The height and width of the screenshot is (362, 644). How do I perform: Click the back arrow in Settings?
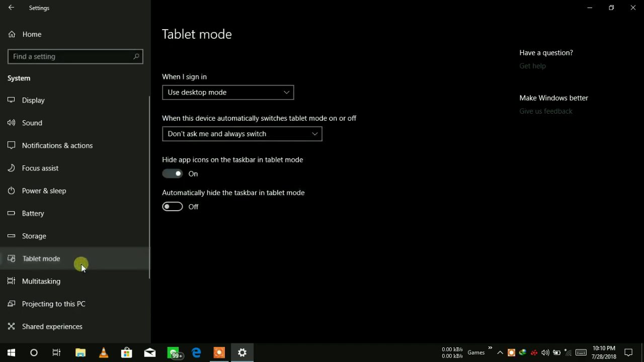coord(11,8)
